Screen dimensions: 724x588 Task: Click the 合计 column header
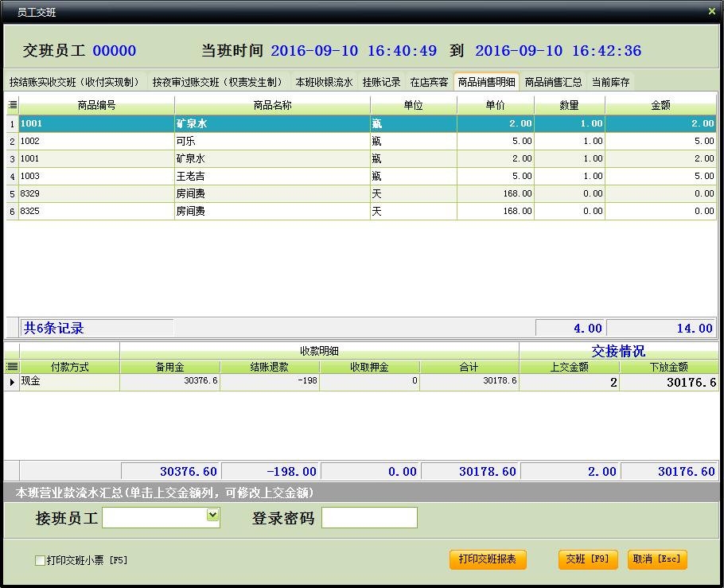click(x=469, y=367)
